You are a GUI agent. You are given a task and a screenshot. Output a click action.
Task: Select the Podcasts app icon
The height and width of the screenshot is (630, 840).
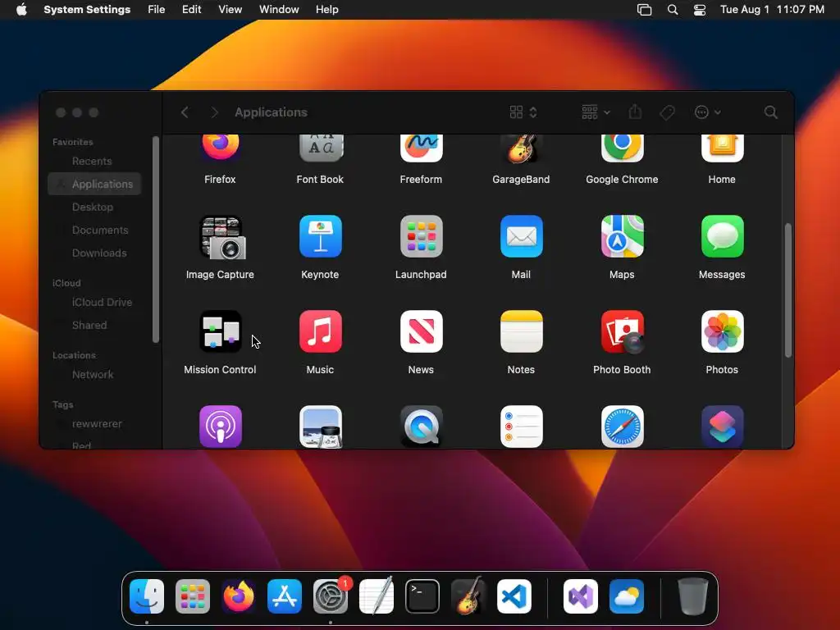pos(220,427)
